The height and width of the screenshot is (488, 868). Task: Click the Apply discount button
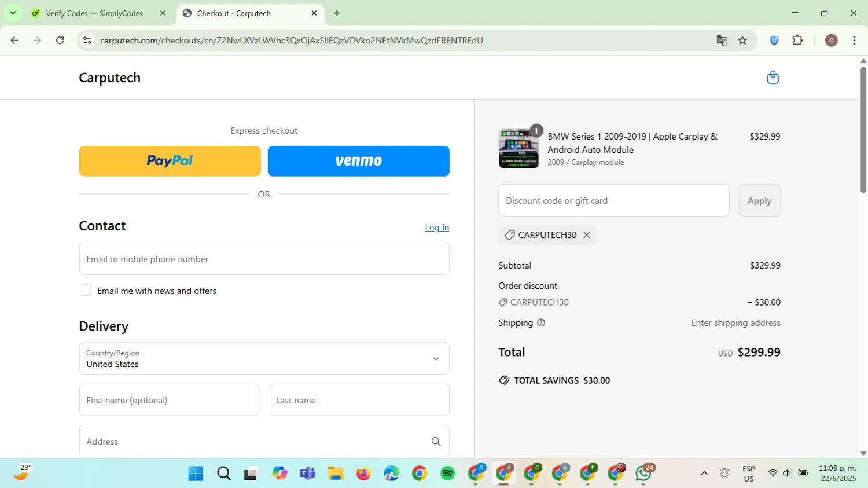tap(759, 200)
